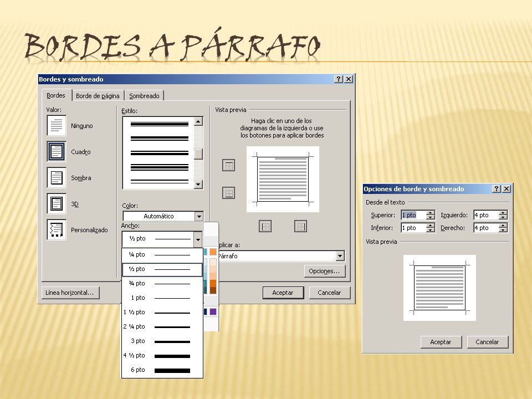Increase the Superior distance value
Image resolution: width=532 pixels, height=399 pixels.
431,213
